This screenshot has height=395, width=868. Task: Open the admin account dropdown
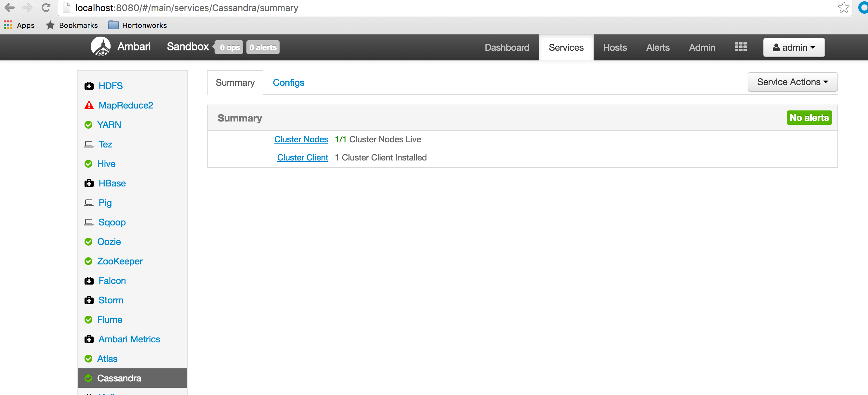click(x=794, y=47)
